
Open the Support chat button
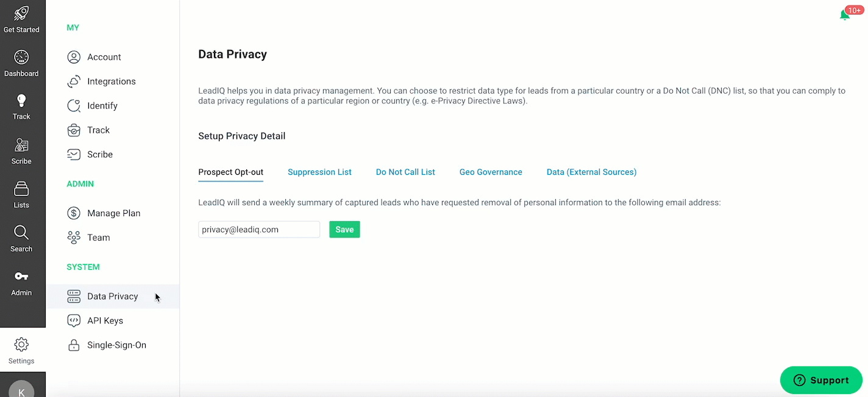pos(821,380)
